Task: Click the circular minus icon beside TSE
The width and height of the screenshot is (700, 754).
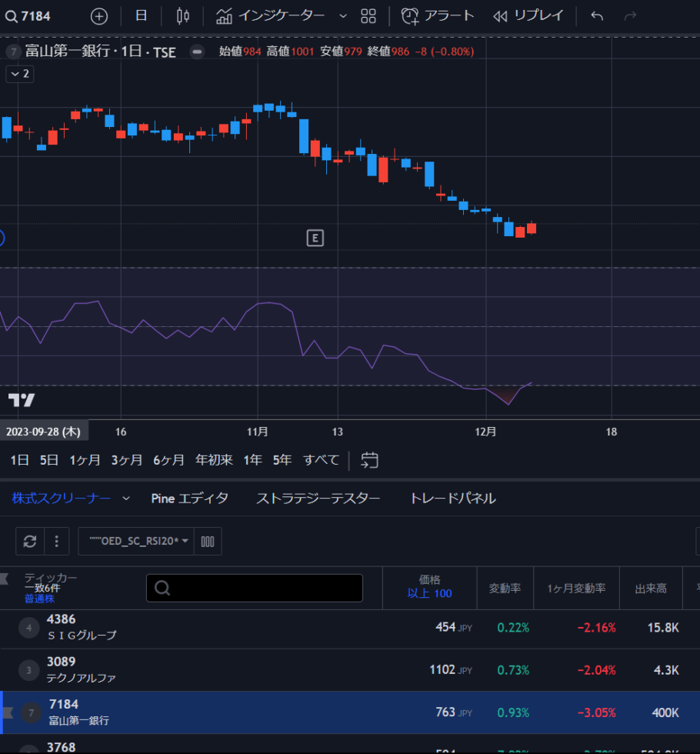Action: click(197, 52)
